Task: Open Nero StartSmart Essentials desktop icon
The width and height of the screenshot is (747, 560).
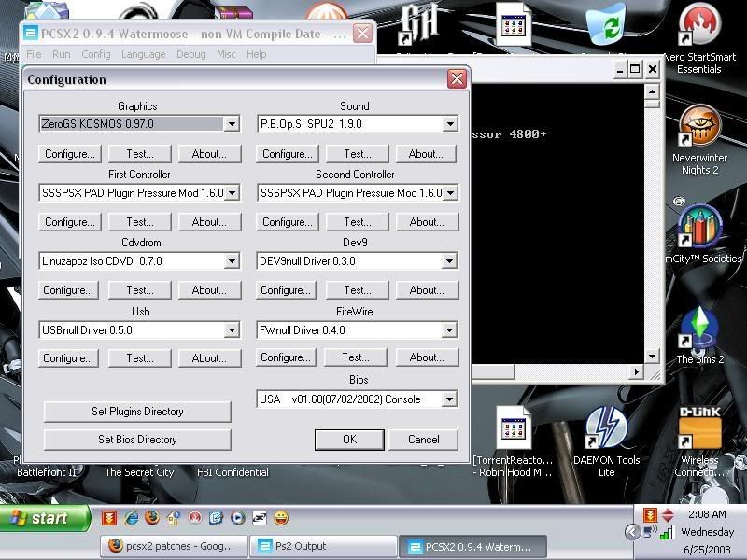Action: 698,39
